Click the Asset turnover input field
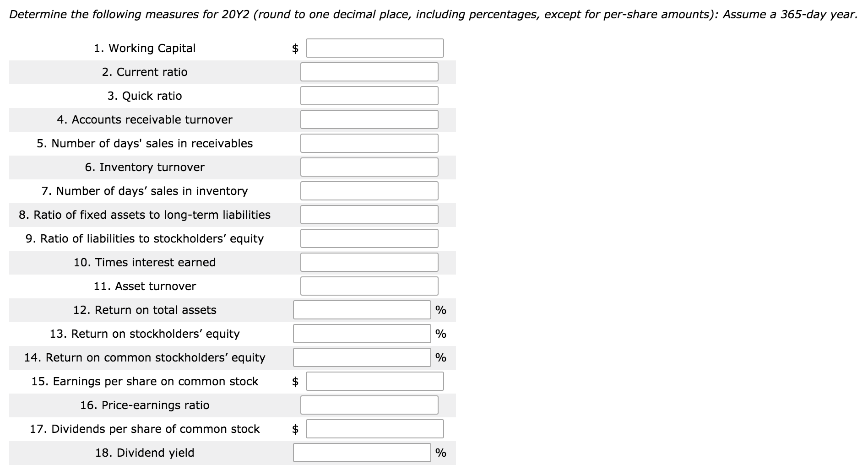Screen dimensions: 868x475 point(369,286)
